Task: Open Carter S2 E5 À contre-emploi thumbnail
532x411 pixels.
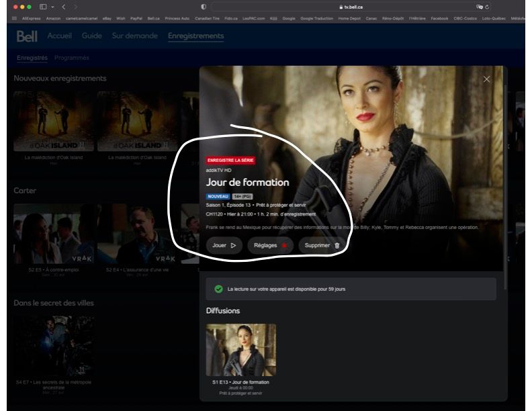Action: point(54,234)
